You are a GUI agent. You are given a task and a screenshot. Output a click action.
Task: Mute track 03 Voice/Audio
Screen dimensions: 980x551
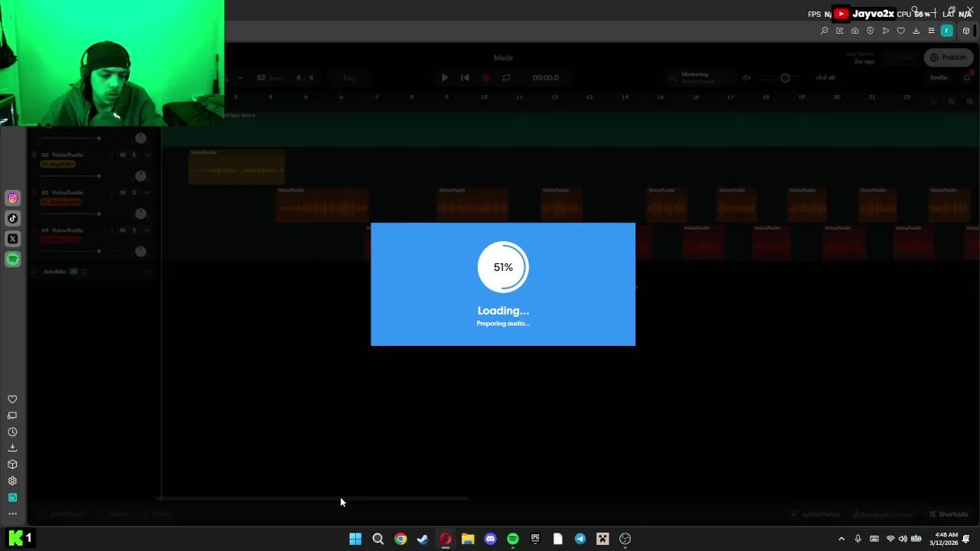tap(122, 193)
